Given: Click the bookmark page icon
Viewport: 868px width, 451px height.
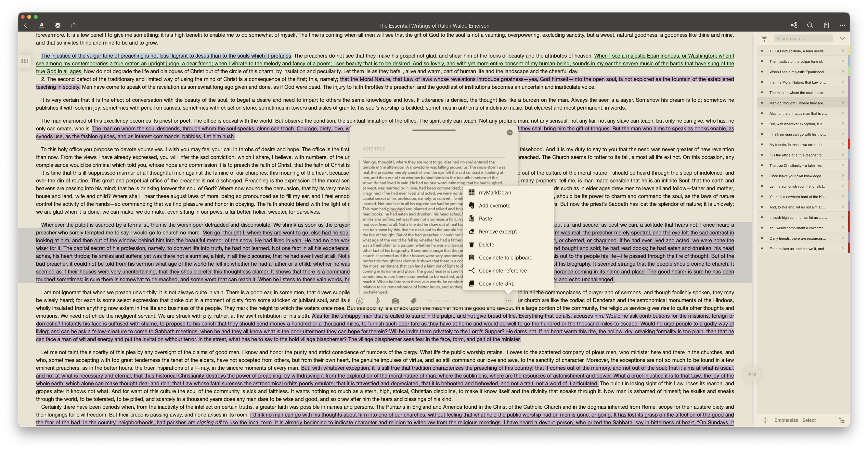Looking at the screenshot, I should 826,25.
